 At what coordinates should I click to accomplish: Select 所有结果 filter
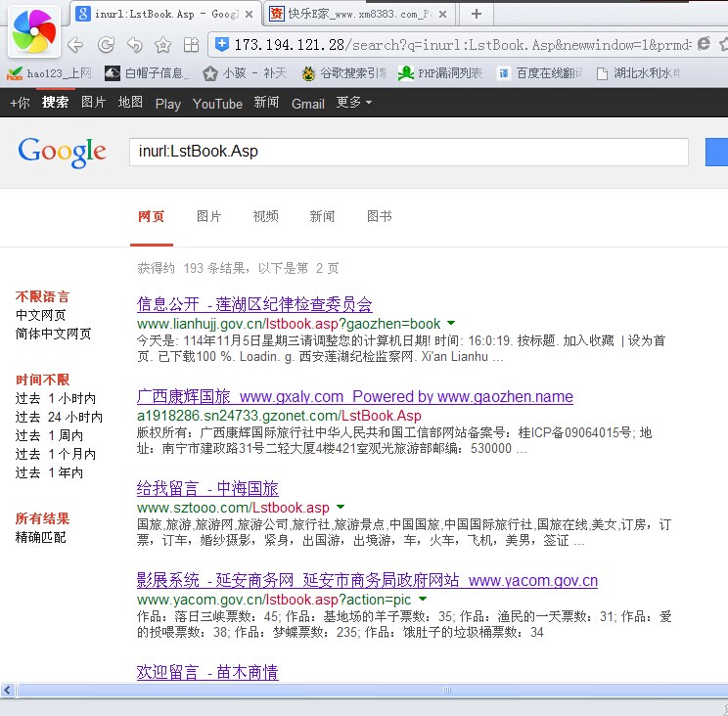click(42, 518)
